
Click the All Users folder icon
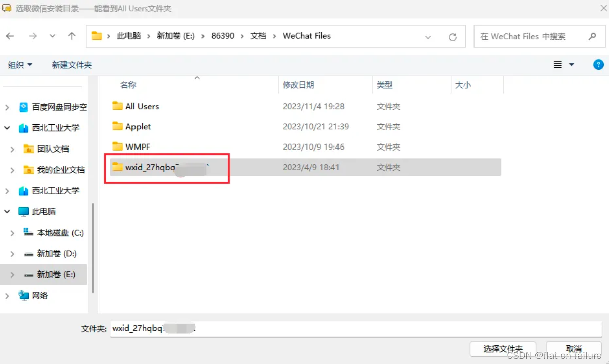click(x=117, y=106)
